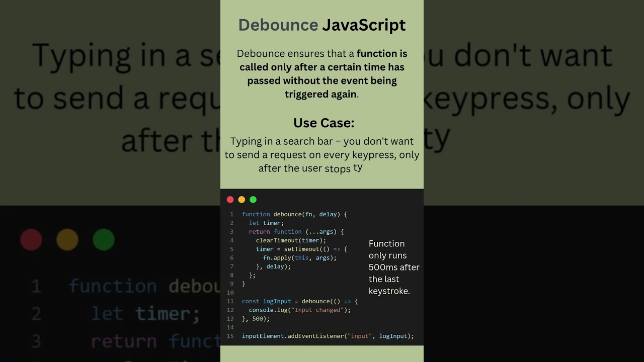644x362 pixels.
Task: Click the red dot in the code window
Action: pos(230,200)
